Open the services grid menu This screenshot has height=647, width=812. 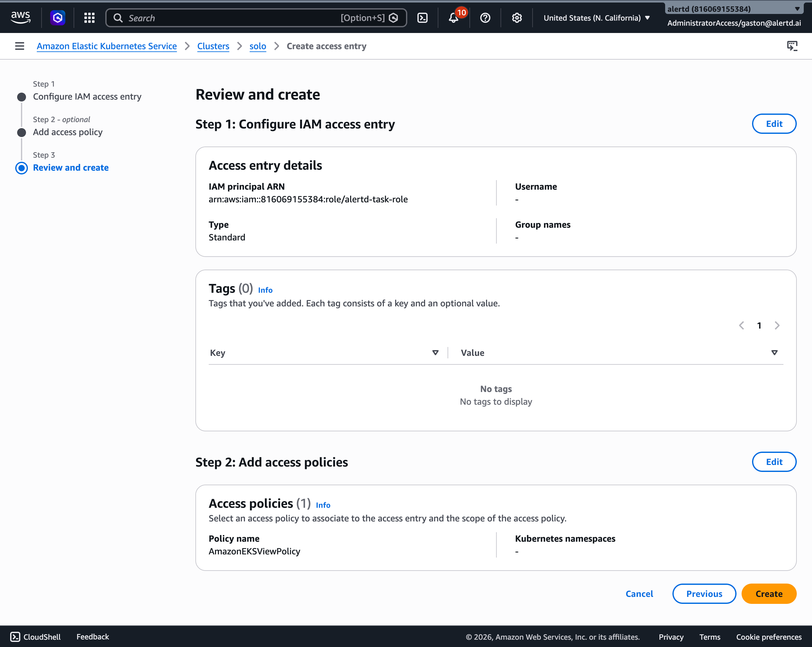[89, 18]
